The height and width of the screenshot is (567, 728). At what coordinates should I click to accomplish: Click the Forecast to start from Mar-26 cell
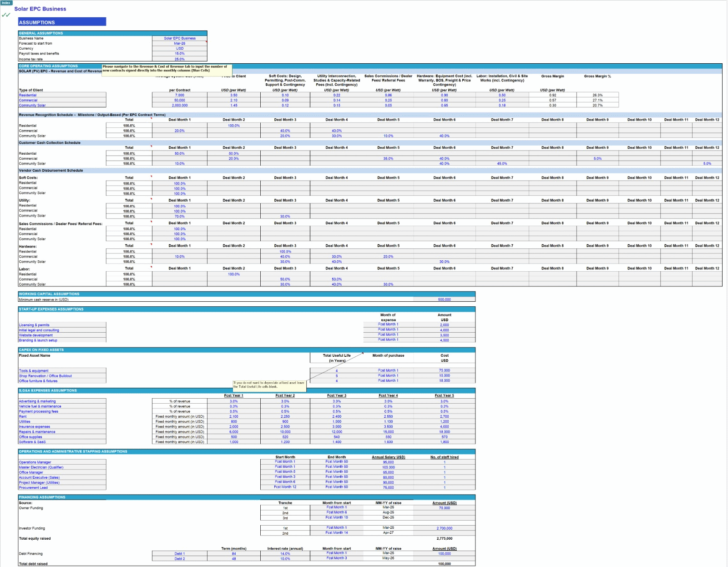(179, 43)
